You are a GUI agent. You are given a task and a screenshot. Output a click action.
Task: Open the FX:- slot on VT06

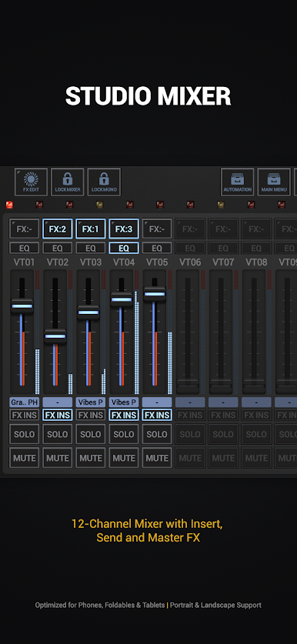[190, 229]
